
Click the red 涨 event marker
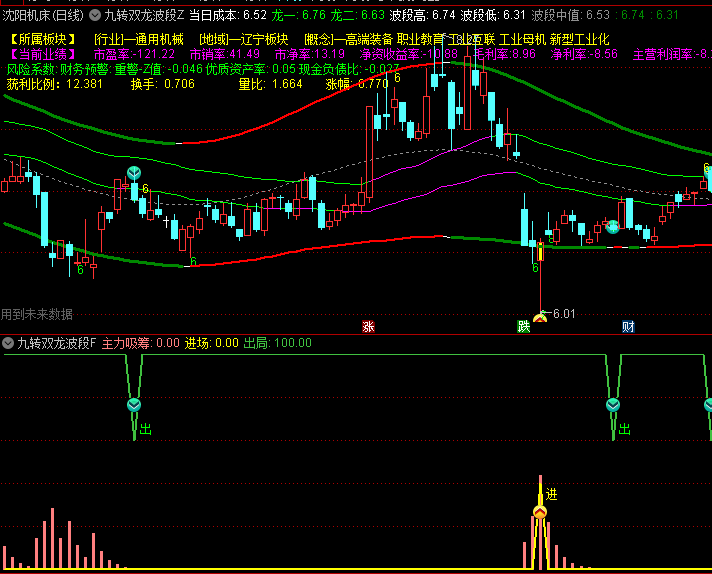tap(368, 326)
